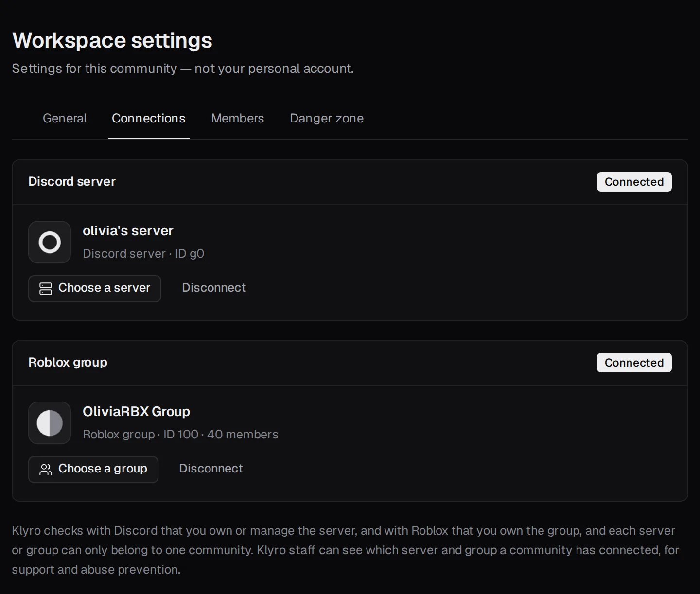Click the OliviaRBX Group avatar icon
This screenshot has height=594, width=700.
point(50,423)
